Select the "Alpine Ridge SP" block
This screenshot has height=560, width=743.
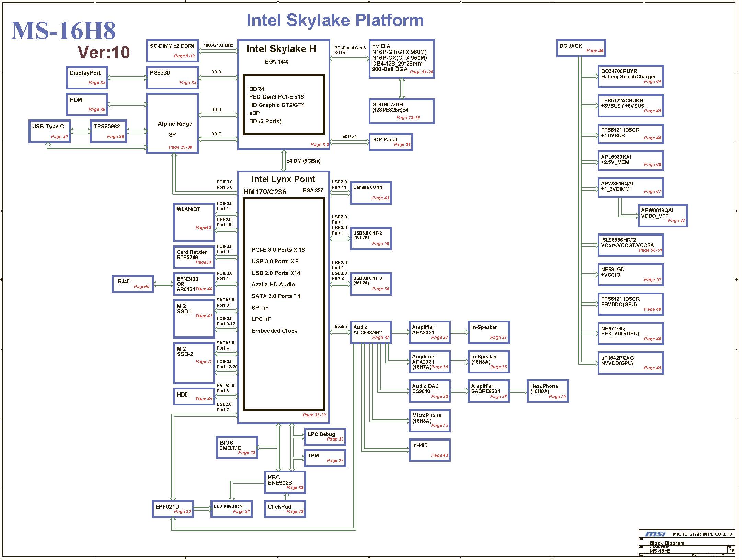pos(173,123)
